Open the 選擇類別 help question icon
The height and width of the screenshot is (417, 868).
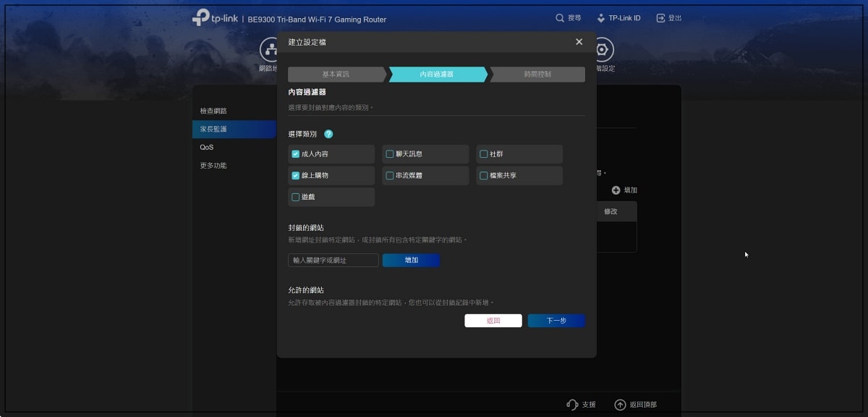328,134
